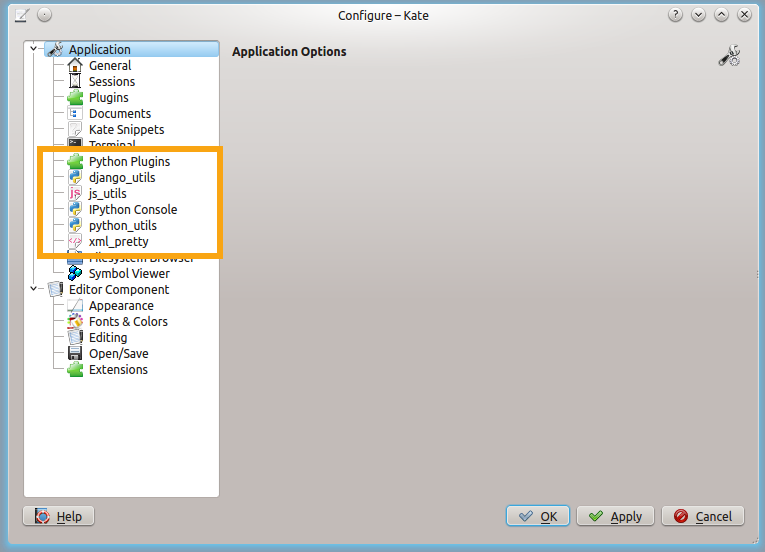Select the Editor Component category
Screen dimensions: 765x552
tap(119, 289)
